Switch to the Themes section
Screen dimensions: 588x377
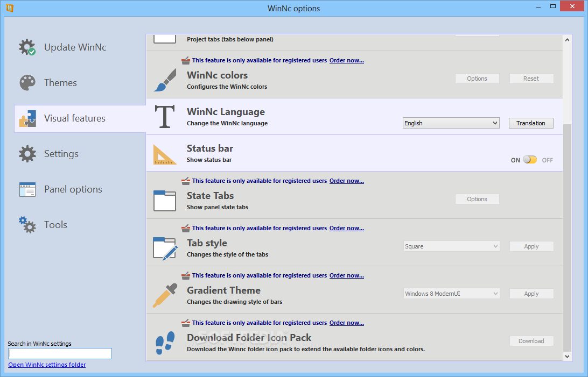[80, 83]
